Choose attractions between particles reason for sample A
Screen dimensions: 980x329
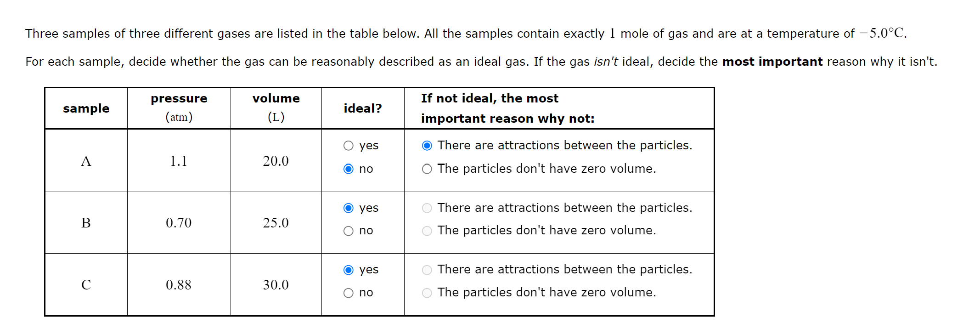427,145
